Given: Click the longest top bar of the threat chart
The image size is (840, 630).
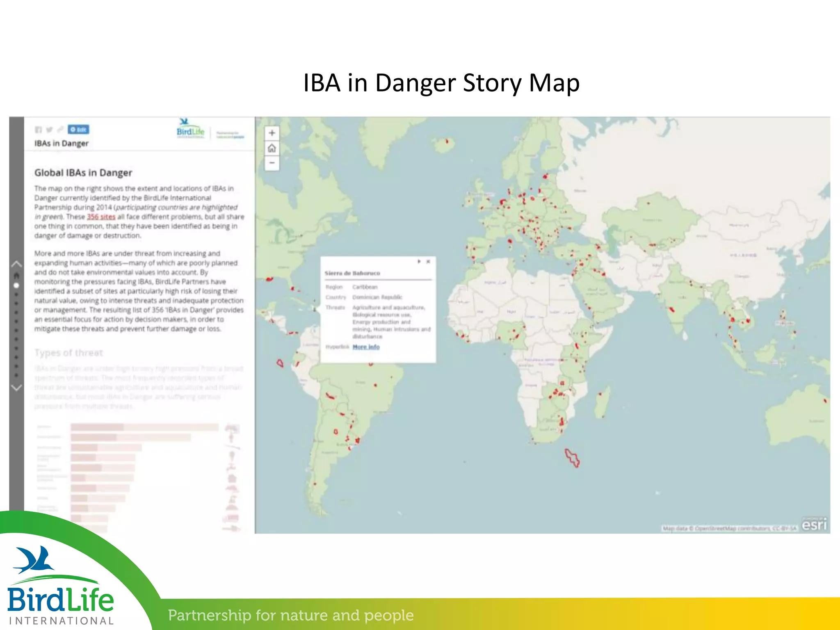Looking at the screenshot, I should pyautogui.click(x=144, y=427).
